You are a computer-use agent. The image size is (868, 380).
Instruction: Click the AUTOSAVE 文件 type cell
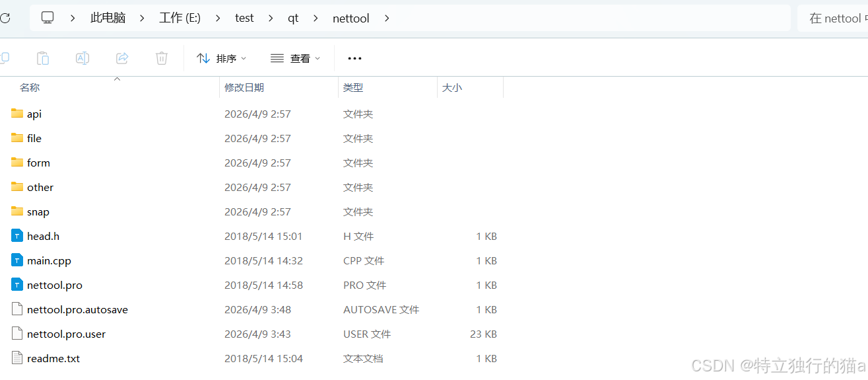(x=381, y=309)
